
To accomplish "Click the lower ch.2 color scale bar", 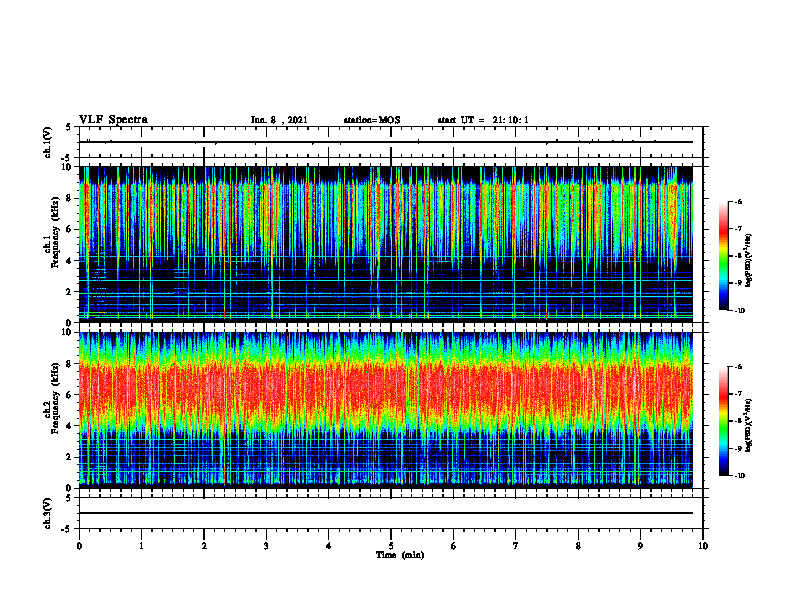I will (723, 421).
